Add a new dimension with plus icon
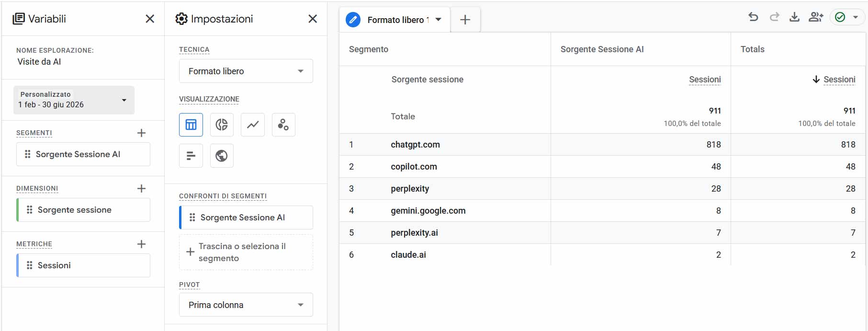The image size is (868, 331). pyautogui.click(x=141, y=188)
